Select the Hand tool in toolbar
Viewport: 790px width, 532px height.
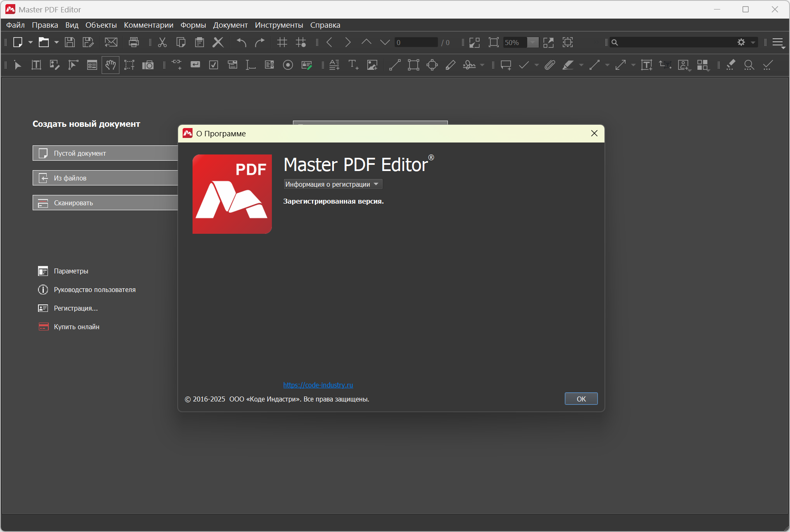click(110, 65)
